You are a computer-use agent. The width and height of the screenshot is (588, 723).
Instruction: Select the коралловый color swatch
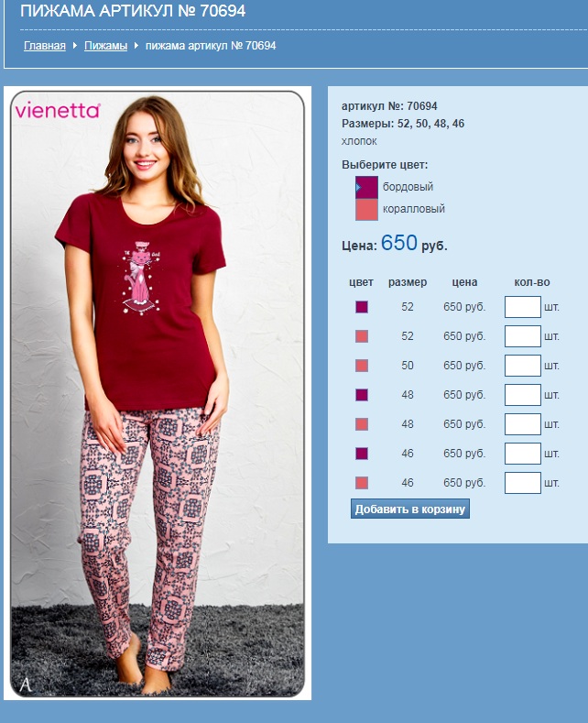[366, 209]
